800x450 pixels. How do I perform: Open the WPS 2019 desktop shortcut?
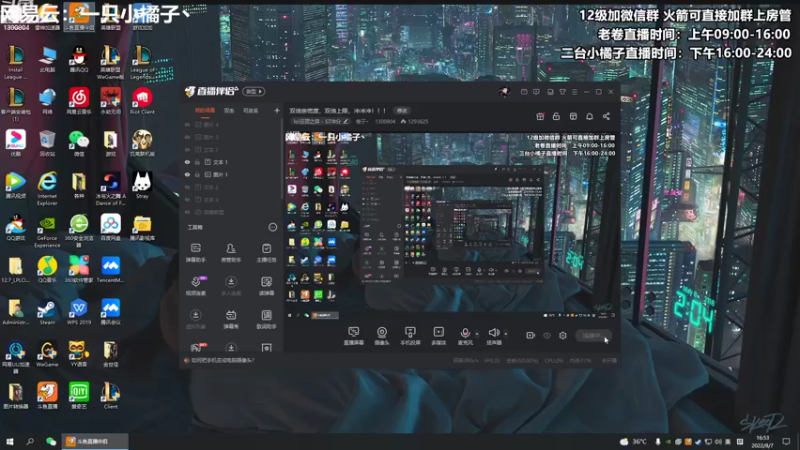point(79,312)
